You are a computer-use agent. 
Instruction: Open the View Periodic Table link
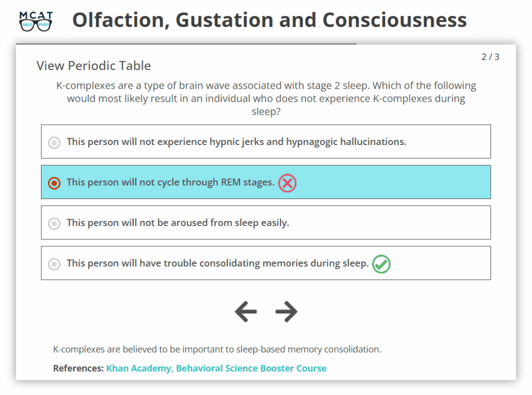click(x=94, y=66)
